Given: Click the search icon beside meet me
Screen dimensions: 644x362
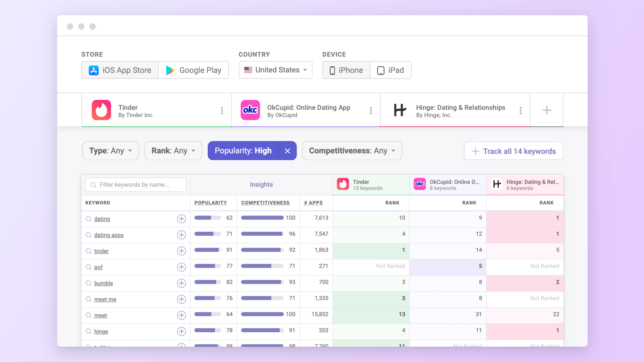Looking at the screenshot, I should coord(89,299).
